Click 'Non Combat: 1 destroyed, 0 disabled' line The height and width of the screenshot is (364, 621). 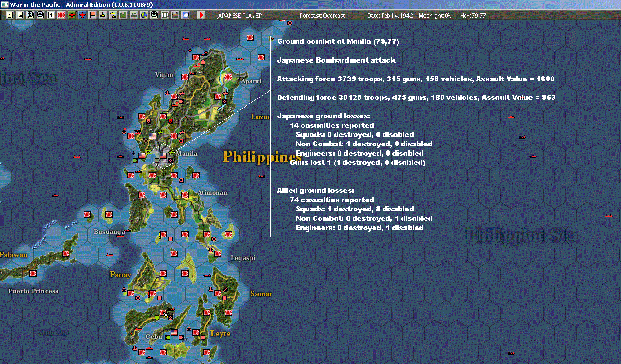364,144
